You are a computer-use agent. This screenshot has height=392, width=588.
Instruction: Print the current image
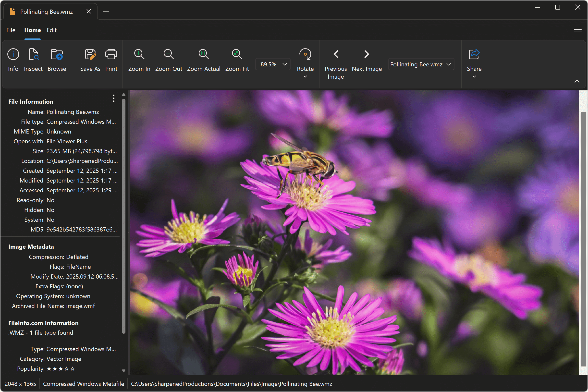point(111,60)
